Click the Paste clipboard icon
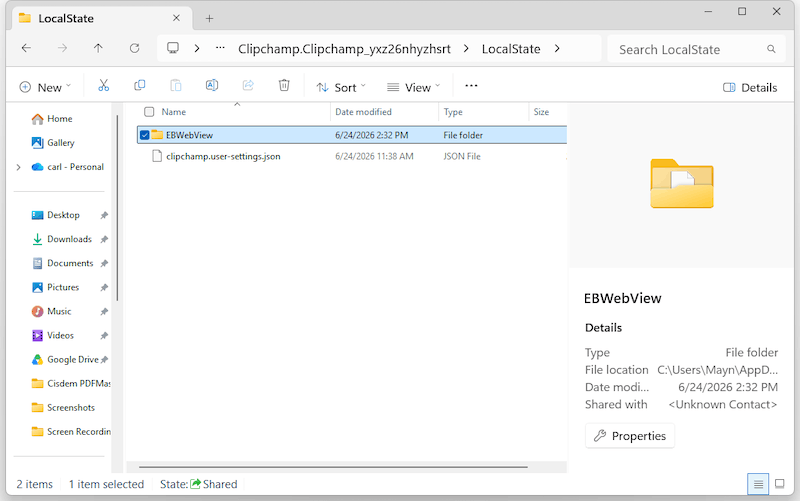The height and width of the screenshot is (501, 800). coord(176,86)
